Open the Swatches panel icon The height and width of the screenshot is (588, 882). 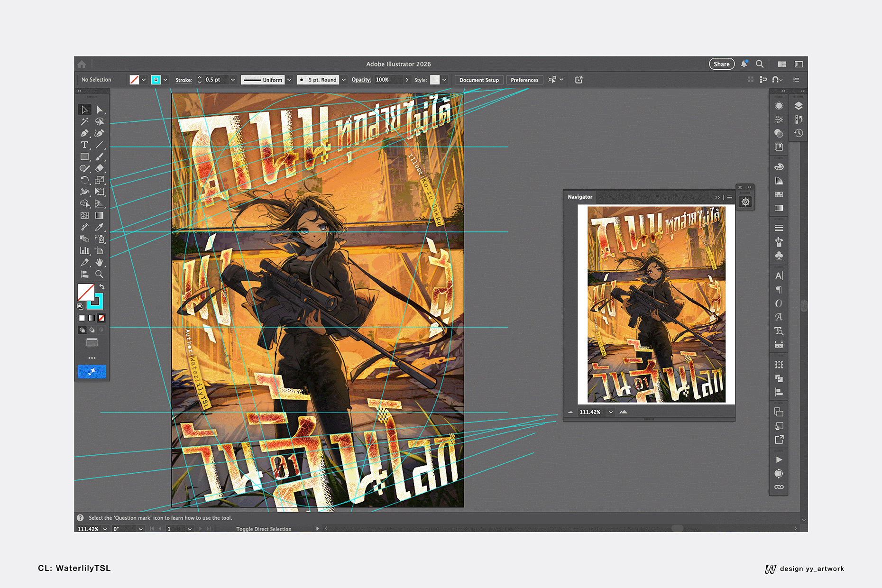(x=779, y=194)
